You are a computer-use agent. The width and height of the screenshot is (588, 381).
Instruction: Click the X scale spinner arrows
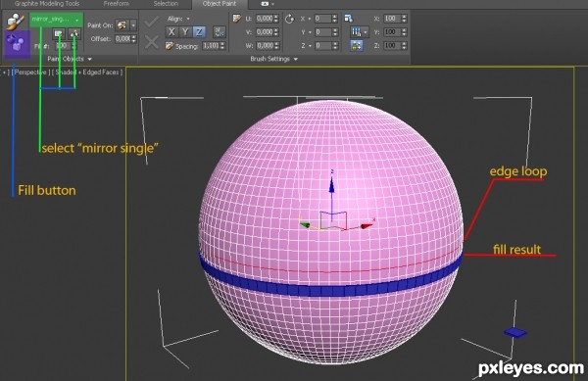(x=404, y=19)
